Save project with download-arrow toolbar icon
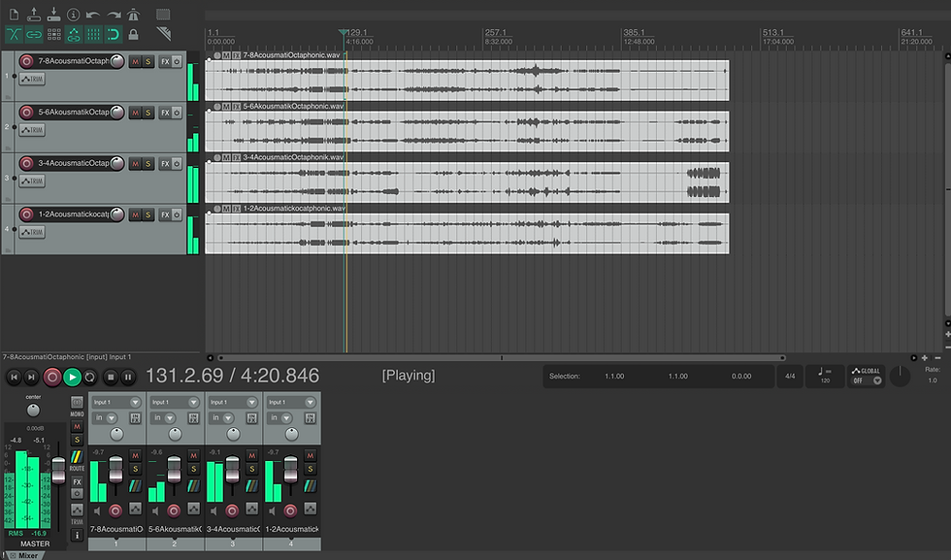This screenshot has height=560, width=951. click(x=53, y=14)
